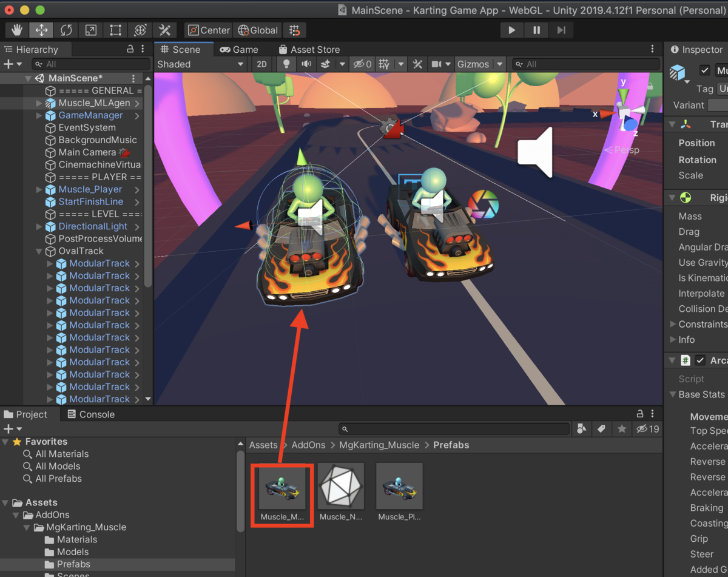The image size is (728, 577).
Task: Select GameManager in Hierarchy
Action: (x=90, y=115)
